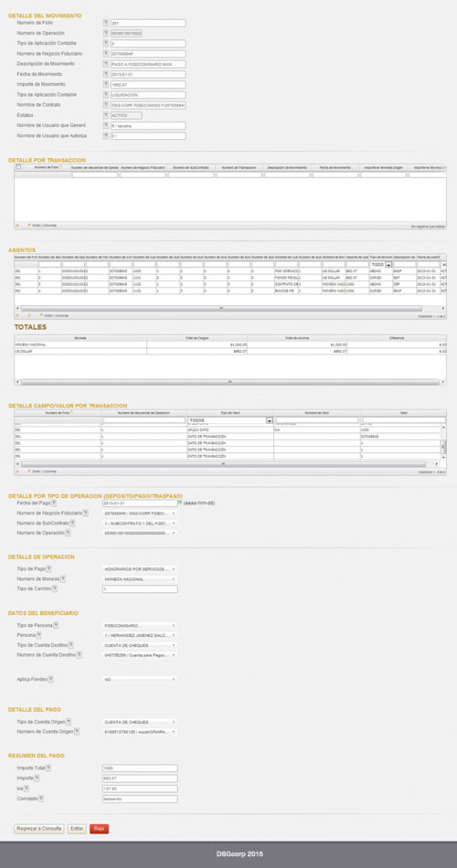The width and height of the screenshot is (457, 868).
Task: Click the help icon next to Persona label
Action: coord(38,635)
